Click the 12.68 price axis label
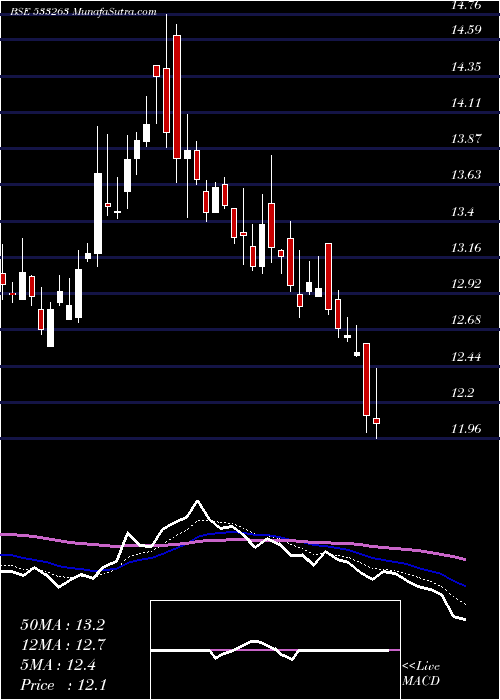500x700 pixels. pos(466,320)
